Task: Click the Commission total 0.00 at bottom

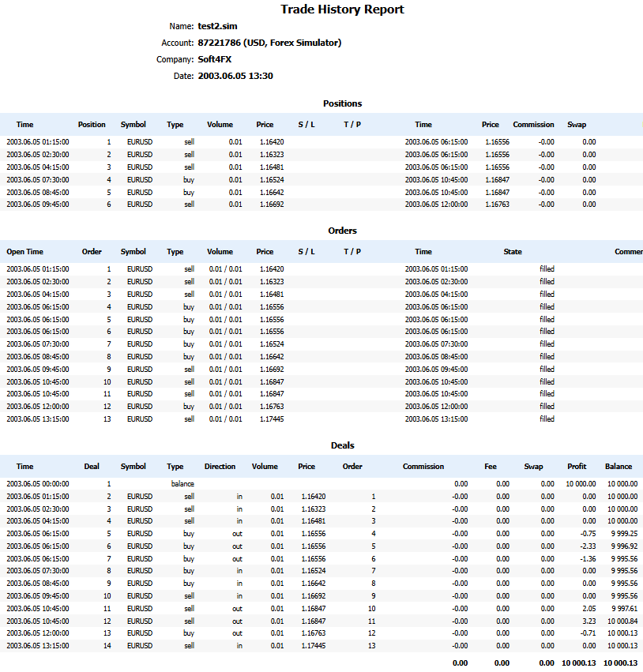Action: 460,663
